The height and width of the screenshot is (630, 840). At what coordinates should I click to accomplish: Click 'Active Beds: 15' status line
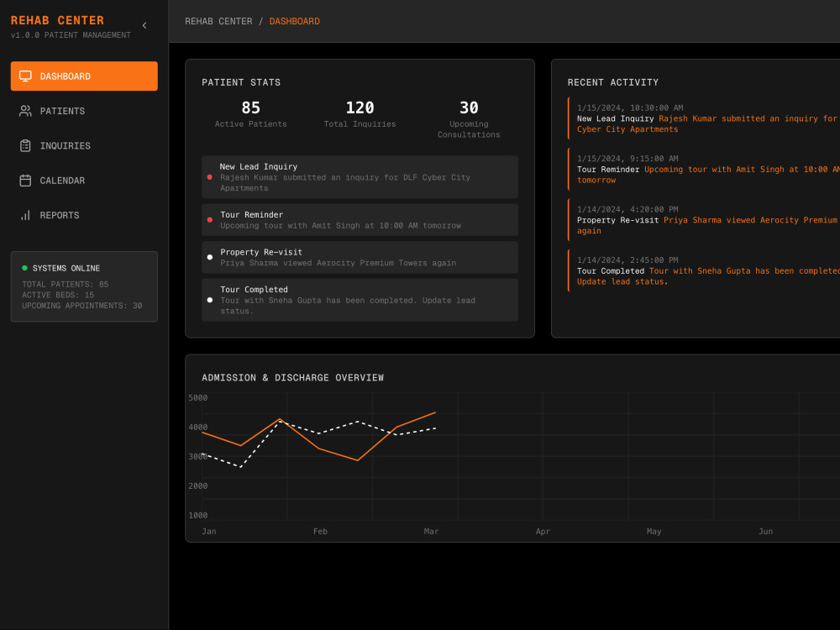pyautogui.click(x=58, y=295)
